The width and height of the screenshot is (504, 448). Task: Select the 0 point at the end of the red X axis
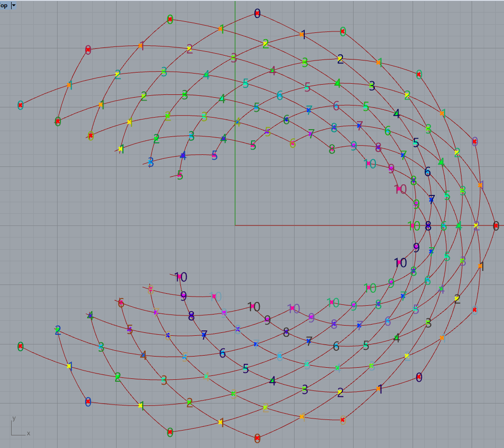click(496, 226)
